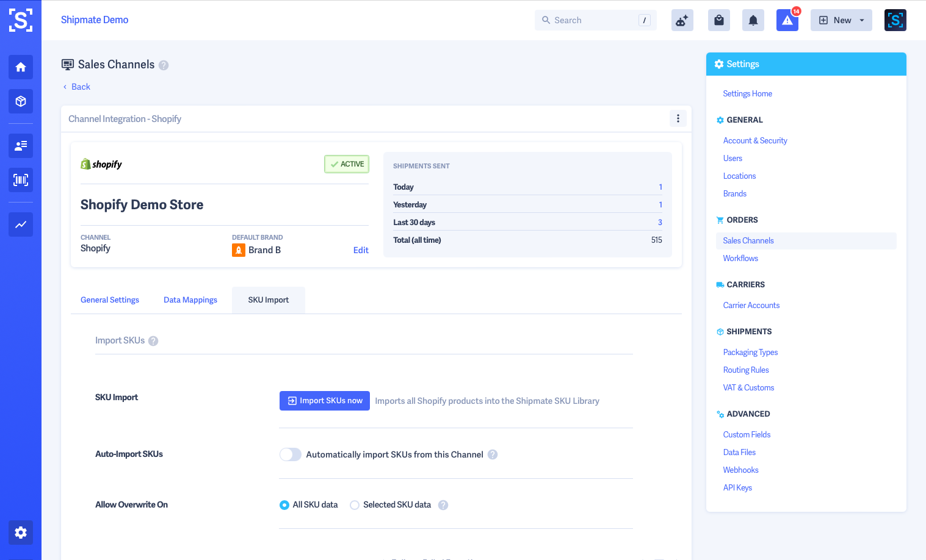Screen dimensions: 926x560
Task: Open Custom Fields settings
Action: click(x=747, y=435)
